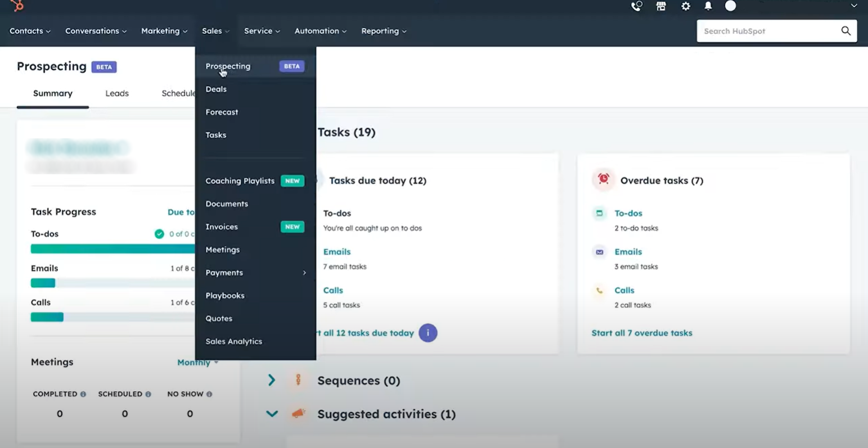This screenshot has width=868, height=448.
Task: Click the overdue Calls phone icon
Action: pos(600,291)
